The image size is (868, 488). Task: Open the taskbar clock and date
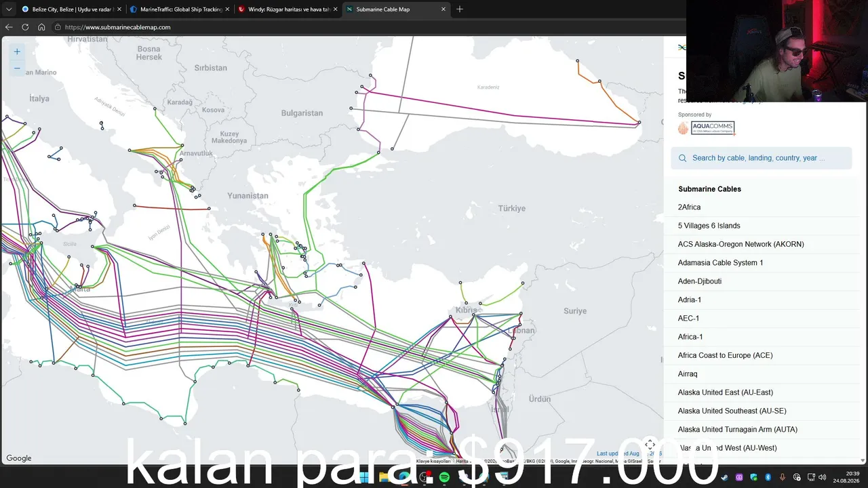click(x=846, y=477)
